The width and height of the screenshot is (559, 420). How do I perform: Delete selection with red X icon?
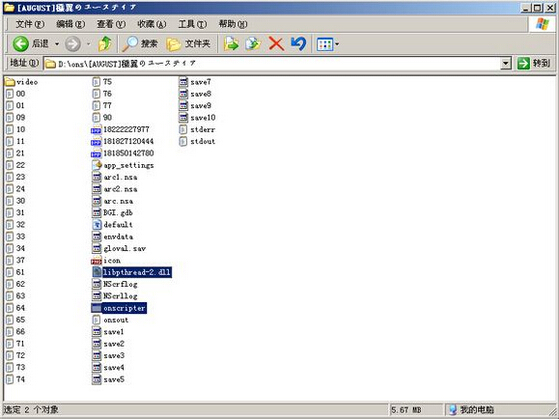[x=276, y=44]
